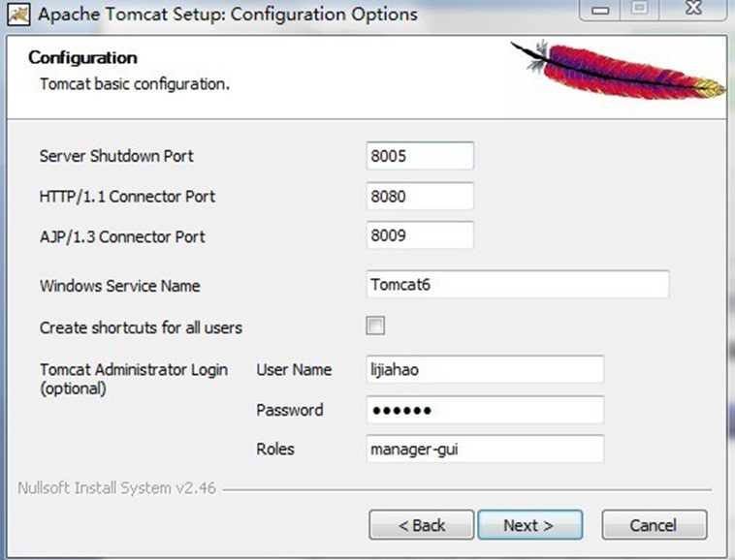Click the Windows Service Name field

[518, 284]
